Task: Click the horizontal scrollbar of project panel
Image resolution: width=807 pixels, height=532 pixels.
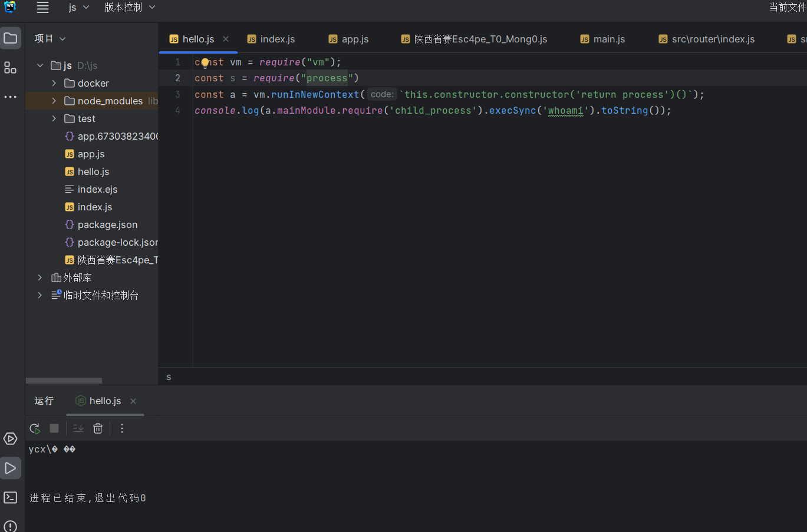Action: coord(64,381)
